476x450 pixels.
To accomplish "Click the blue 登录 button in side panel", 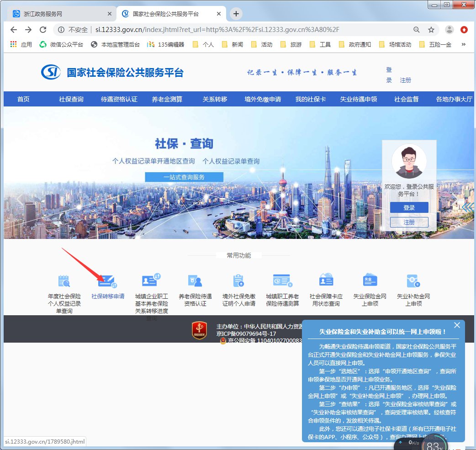I will [x=409, y=207].
